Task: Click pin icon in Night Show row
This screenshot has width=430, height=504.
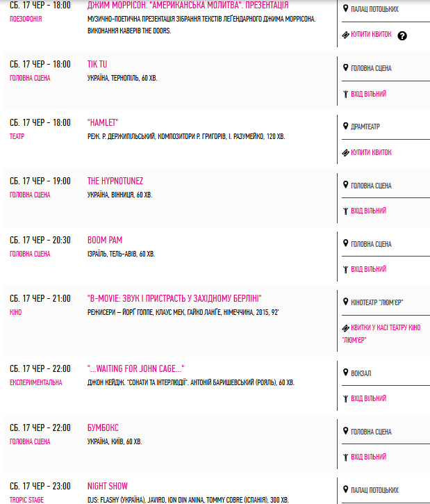Action: pyautogui.click(x=345, y=489)
